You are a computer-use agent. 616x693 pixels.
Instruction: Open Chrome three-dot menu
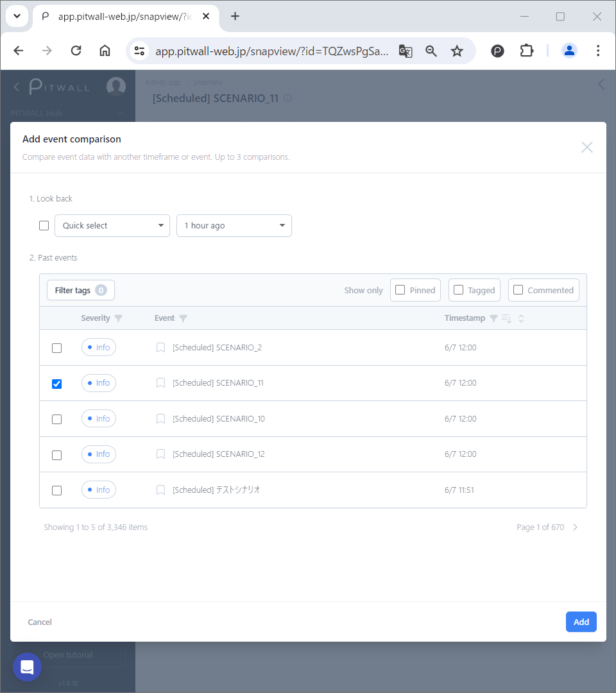tap(598, 51)
